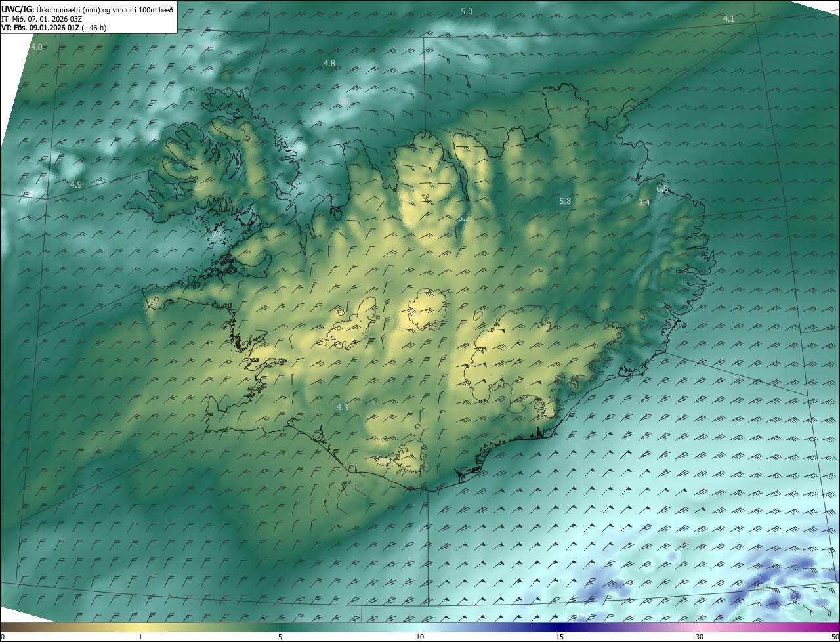
Task: Click the 7.6 value over Breiðafjörður bay
Action: point(217,234)
